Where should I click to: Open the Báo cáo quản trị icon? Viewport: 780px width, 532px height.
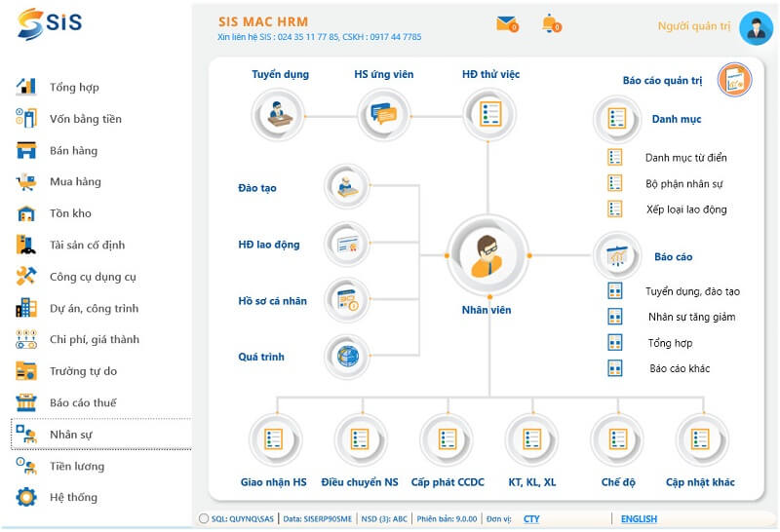[x=734, y=80]
